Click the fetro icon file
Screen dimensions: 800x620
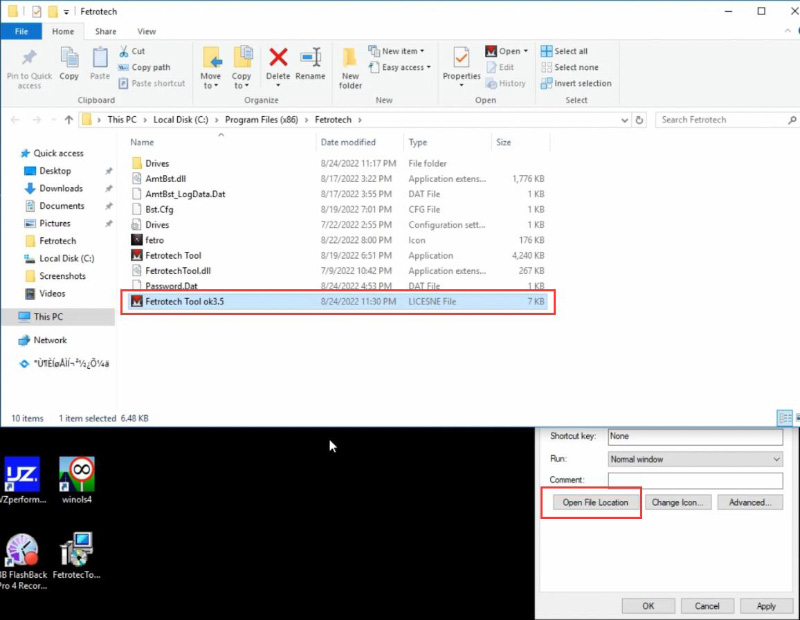coord(155,240)
